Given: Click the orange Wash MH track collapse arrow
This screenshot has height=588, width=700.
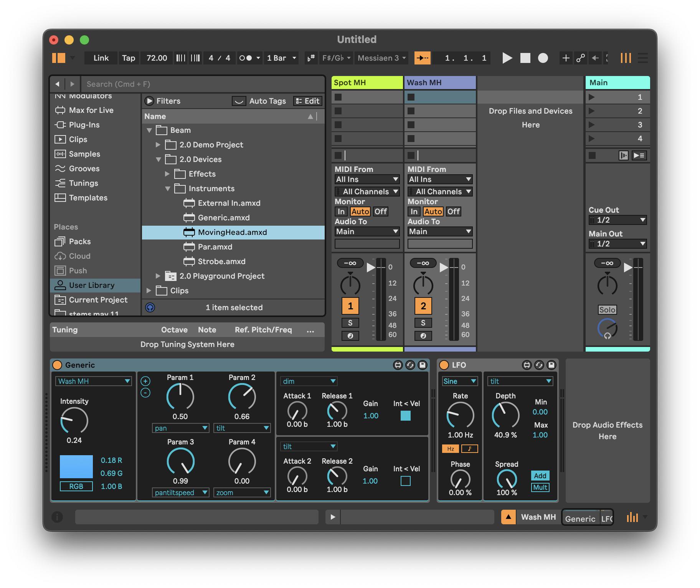Looking at the screenshot, I should coord(508,517).
